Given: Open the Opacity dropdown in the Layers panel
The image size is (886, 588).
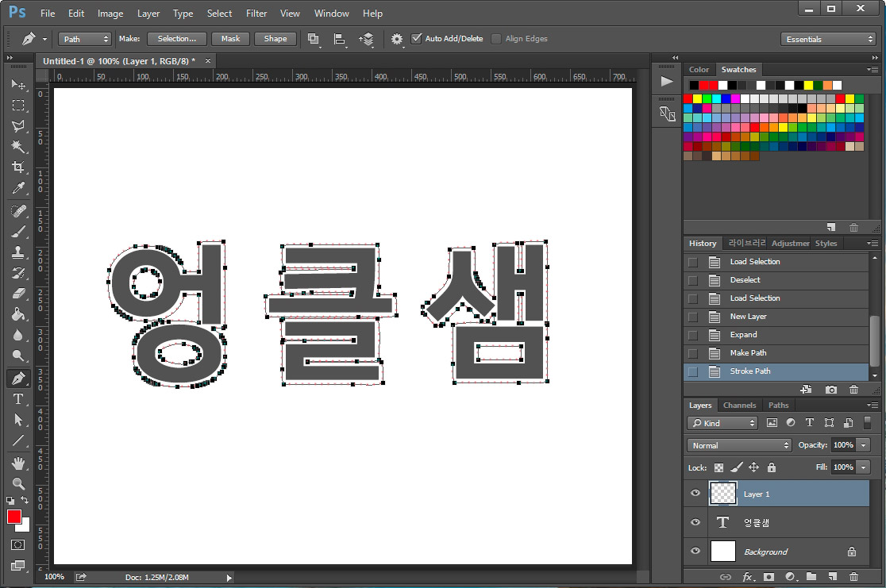Looking at the screenshot, I should point(865,445).
